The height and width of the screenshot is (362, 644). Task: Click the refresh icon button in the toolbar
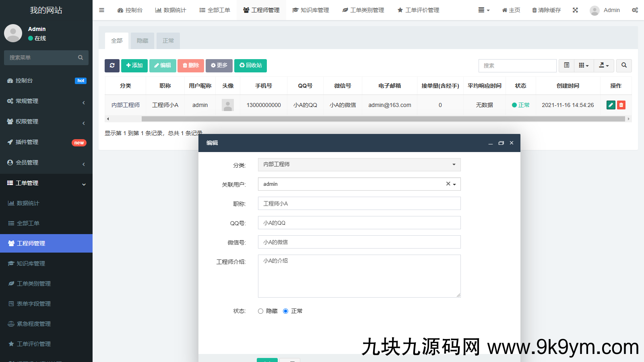112,66
